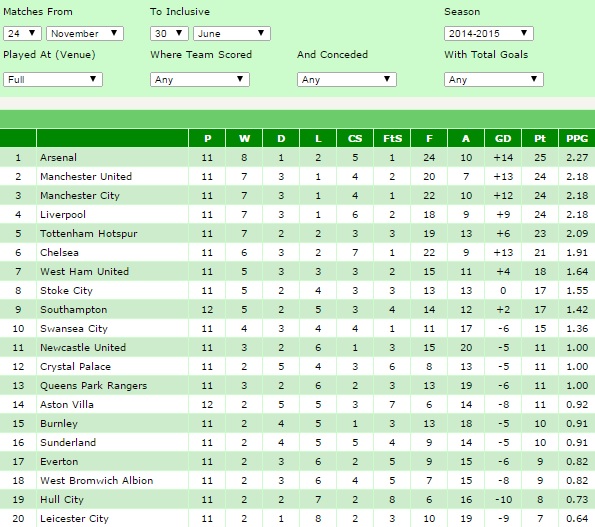Click the CS column header
Viewport: 595px width, 527px height.
coord(355,138)
